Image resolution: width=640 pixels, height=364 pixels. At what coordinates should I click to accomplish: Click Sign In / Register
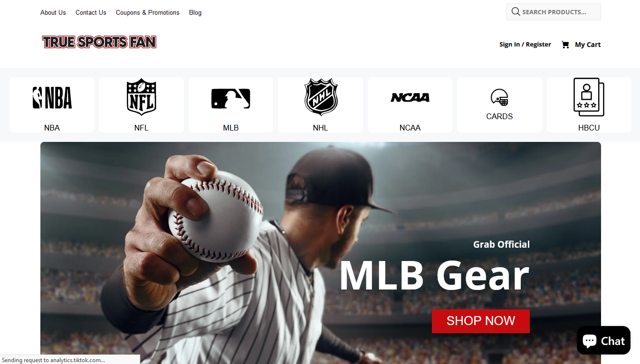point(525,45)
